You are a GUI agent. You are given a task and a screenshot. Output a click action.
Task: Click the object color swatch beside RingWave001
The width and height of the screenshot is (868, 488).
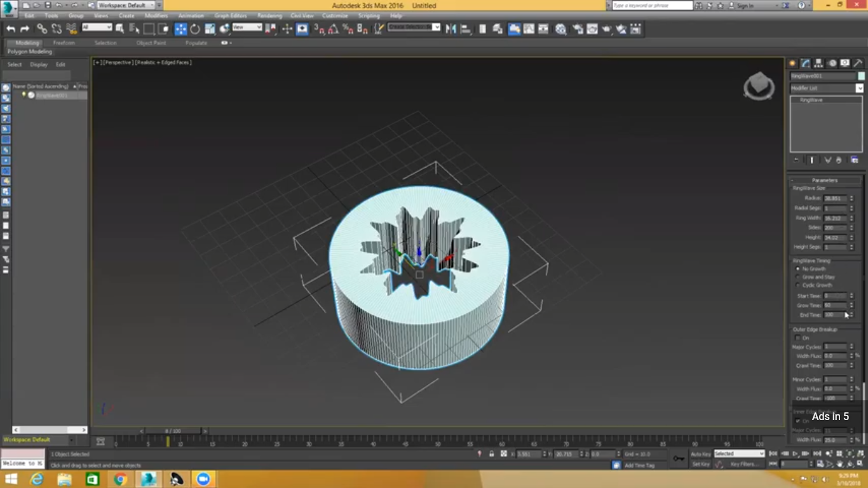click(861, 76)
